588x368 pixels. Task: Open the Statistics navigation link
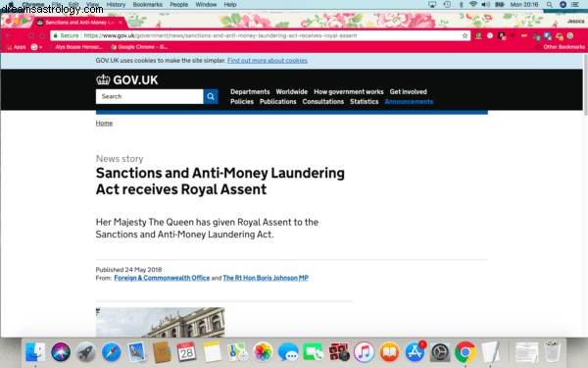[365, 101]
